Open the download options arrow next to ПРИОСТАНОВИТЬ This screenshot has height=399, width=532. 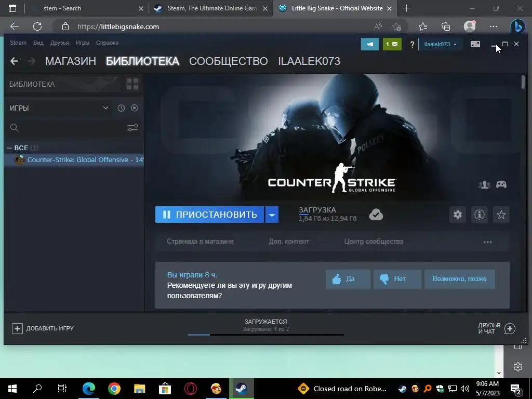coord(272,215)
